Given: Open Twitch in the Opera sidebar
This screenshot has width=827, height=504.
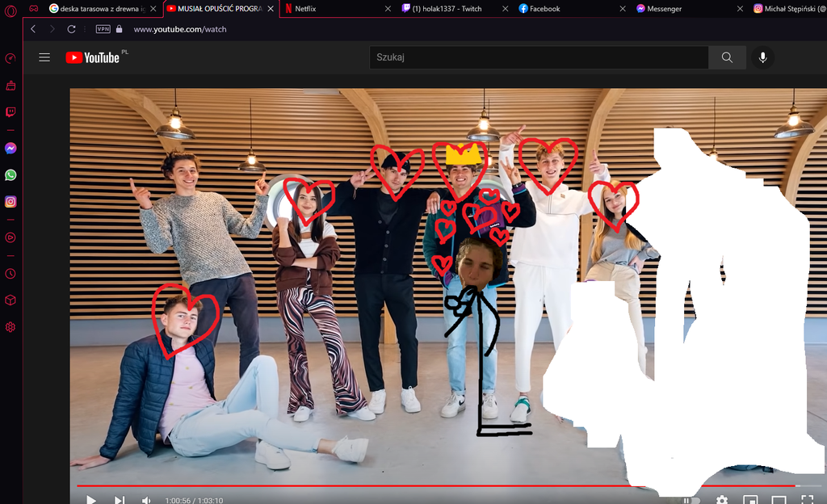Looking at the screenshot, I should click(x=10, y=111).
